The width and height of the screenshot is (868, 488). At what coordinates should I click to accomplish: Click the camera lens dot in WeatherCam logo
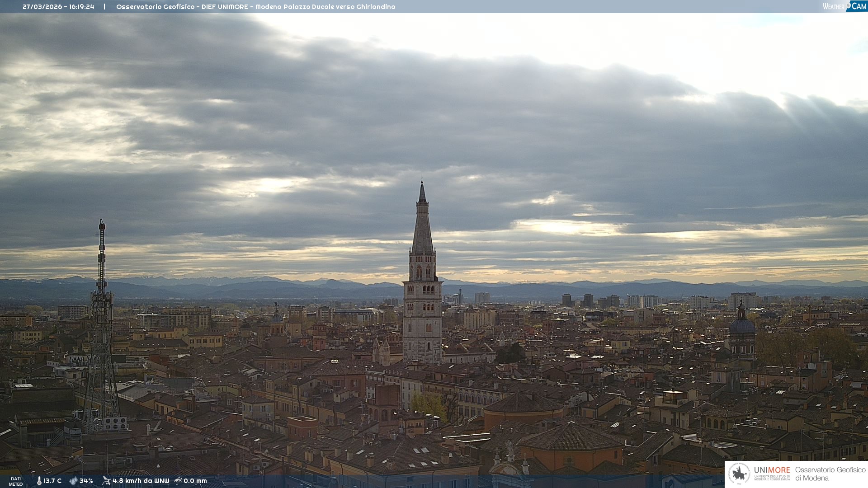click(x=849, y=5)
